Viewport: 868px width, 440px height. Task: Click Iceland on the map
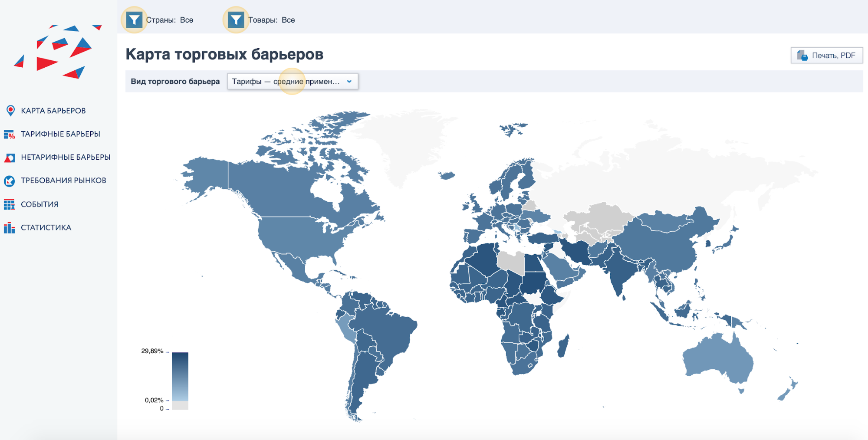pos(447,175)
